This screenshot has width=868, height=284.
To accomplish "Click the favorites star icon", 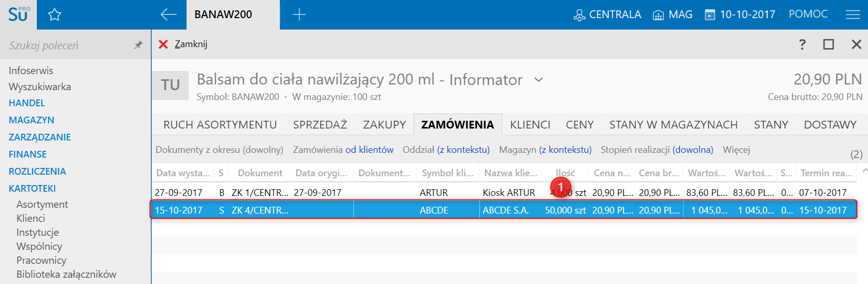I will 54,15.
